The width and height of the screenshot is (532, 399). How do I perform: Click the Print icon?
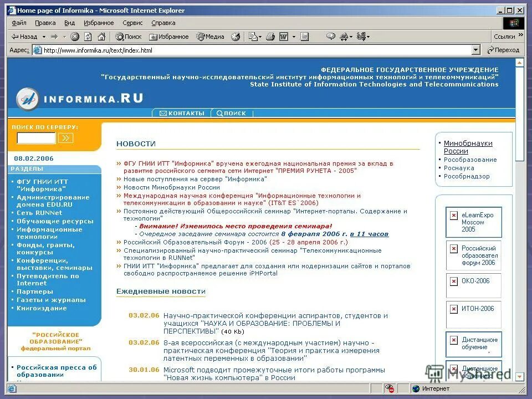click(270, 37)
